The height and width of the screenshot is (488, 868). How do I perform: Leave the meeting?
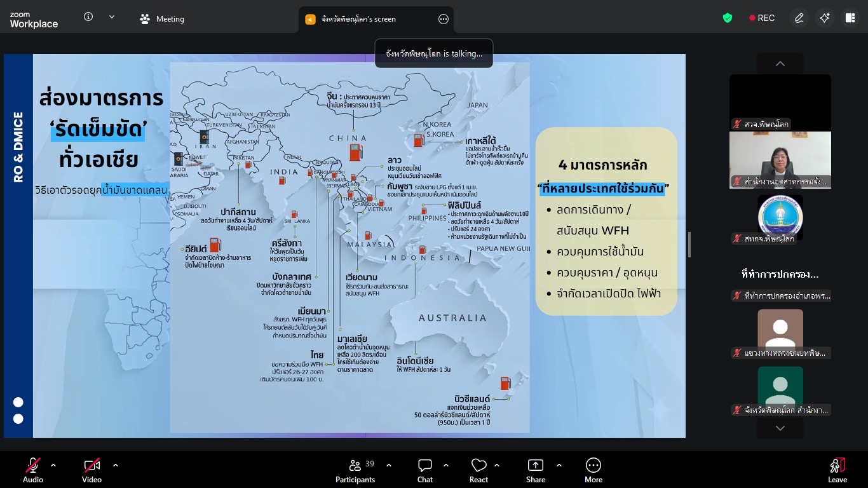click(837, 470)
